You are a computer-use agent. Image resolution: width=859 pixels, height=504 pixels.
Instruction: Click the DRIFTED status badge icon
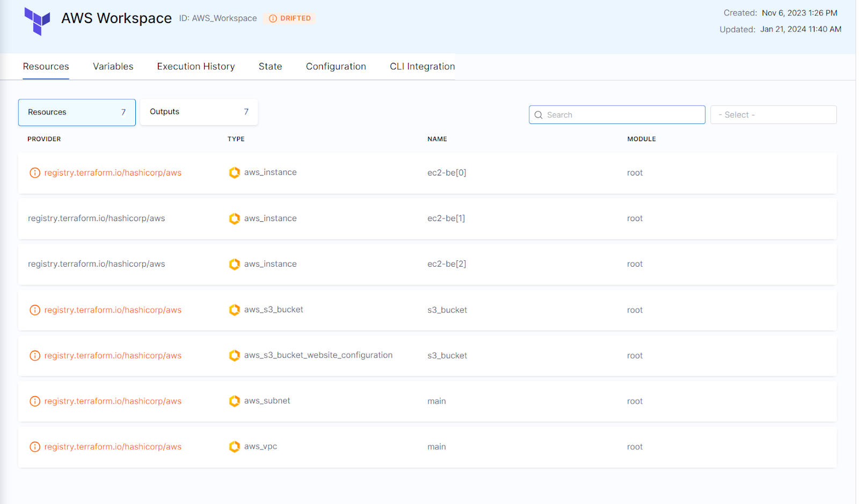[x=273, y=19]
